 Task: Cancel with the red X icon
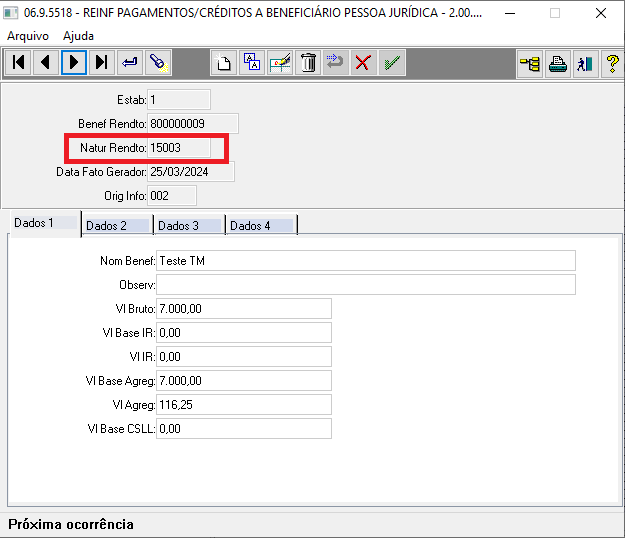point(364,62)
